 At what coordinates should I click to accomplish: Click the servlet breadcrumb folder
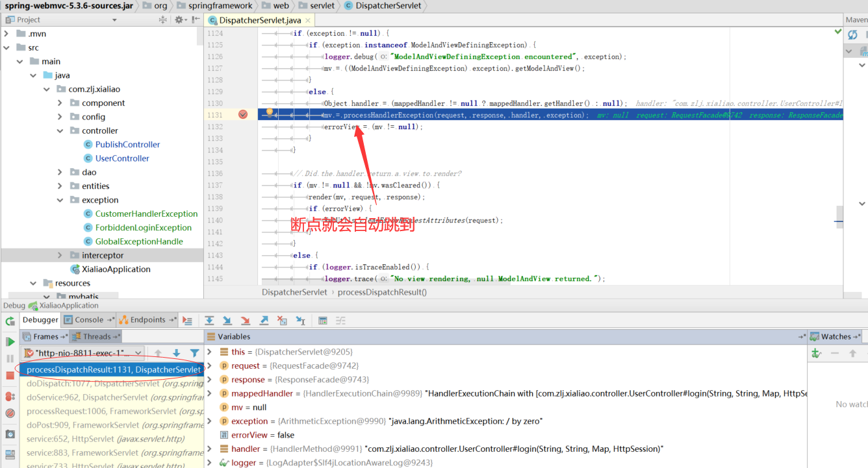point(316,5)
